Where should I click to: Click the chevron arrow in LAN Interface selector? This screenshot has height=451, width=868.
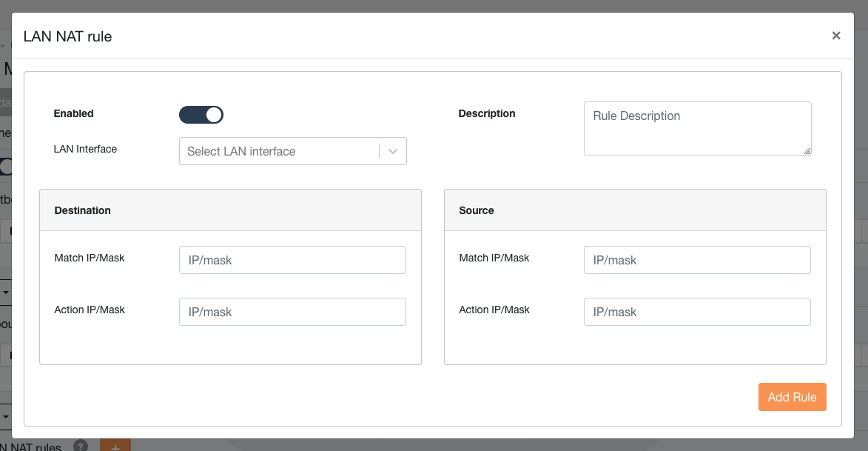coord(393,151)
